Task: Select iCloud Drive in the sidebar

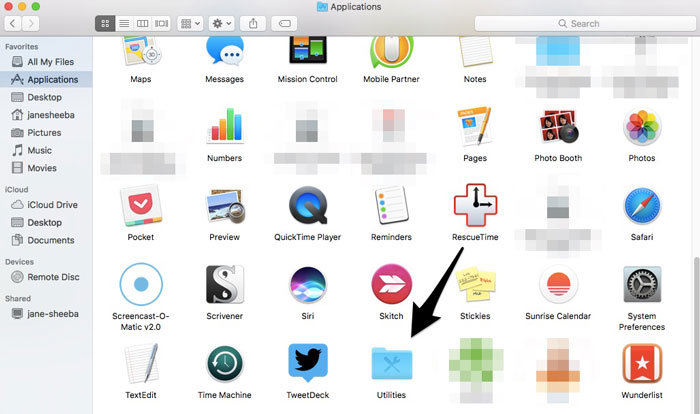Action: [51, 205]
